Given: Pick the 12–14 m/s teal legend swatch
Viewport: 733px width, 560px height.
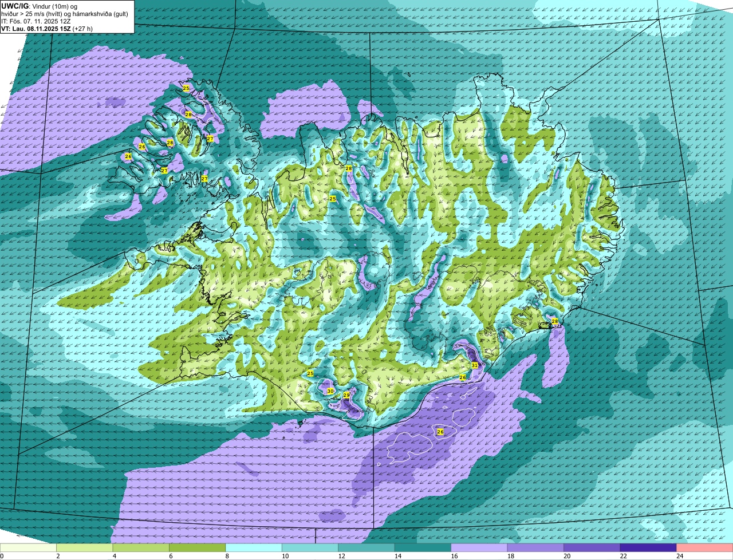Looking at the screenshot, I should tap(366, 548).
